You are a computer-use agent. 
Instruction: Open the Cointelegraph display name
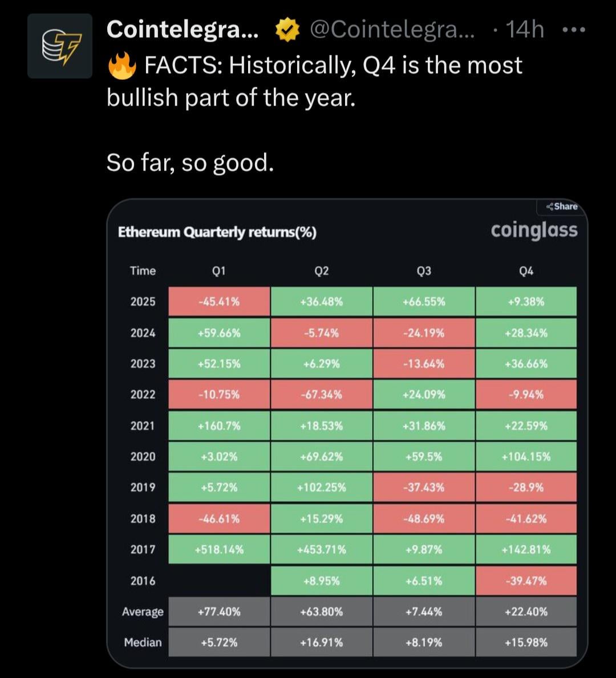(x=183, y=30)
